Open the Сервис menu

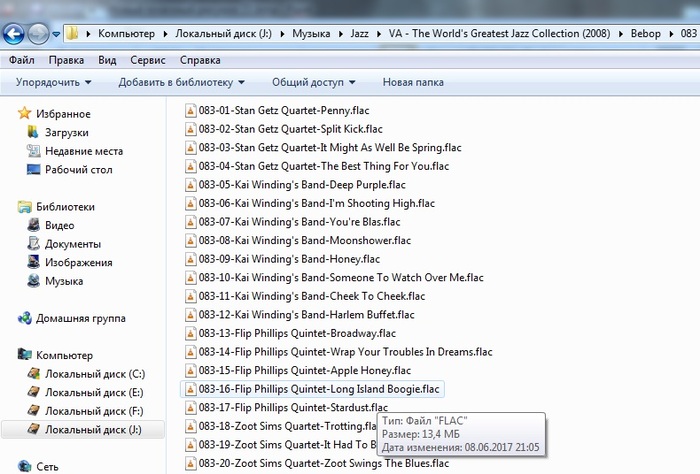tap(147, 60)
